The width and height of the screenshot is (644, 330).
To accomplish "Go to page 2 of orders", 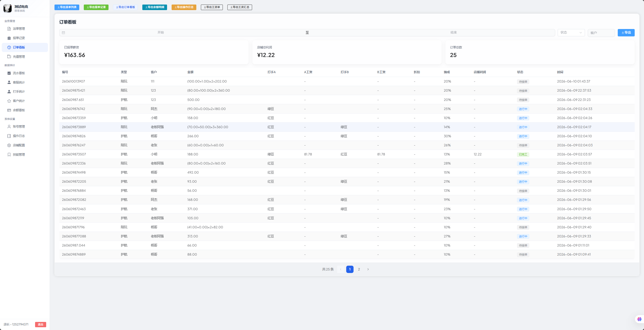I will coord(359,269).
